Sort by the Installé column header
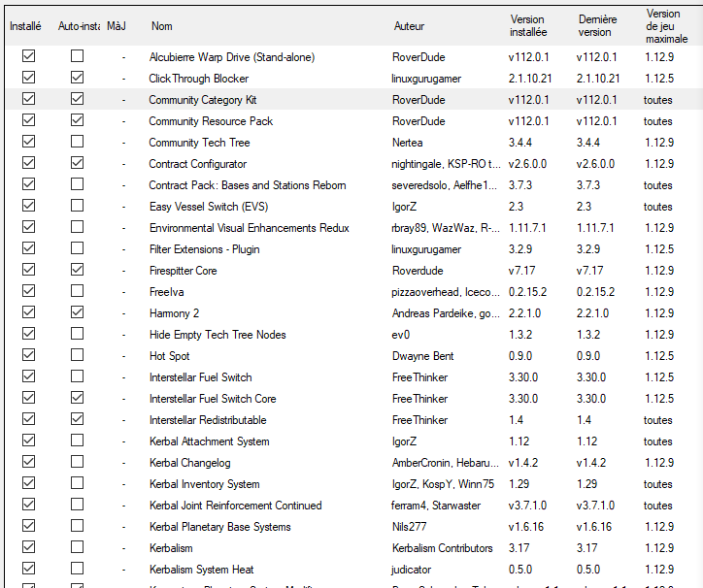 [x=25, y=26]
